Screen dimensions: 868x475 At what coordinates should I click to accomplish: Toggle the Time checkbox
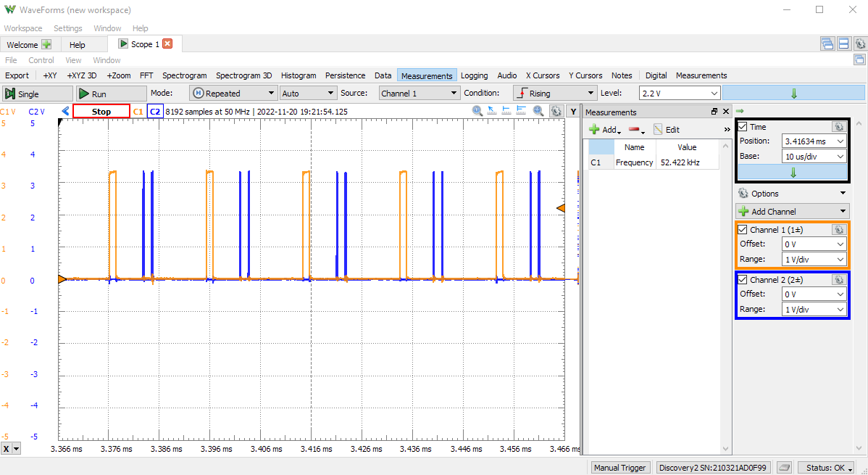click(x=743, y=127)
